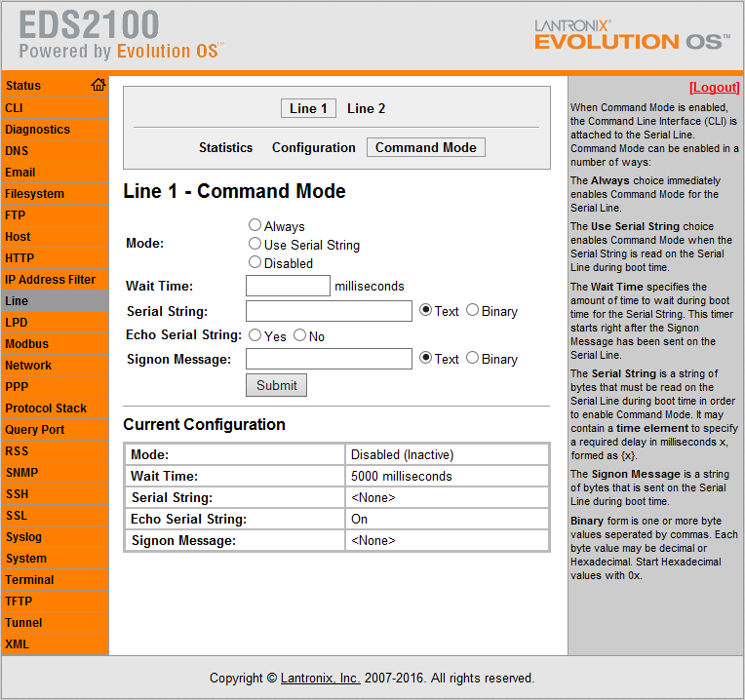The image size is (745, 700).
Task: Open Query Port in the sidebar
Action: pos(56,429)
